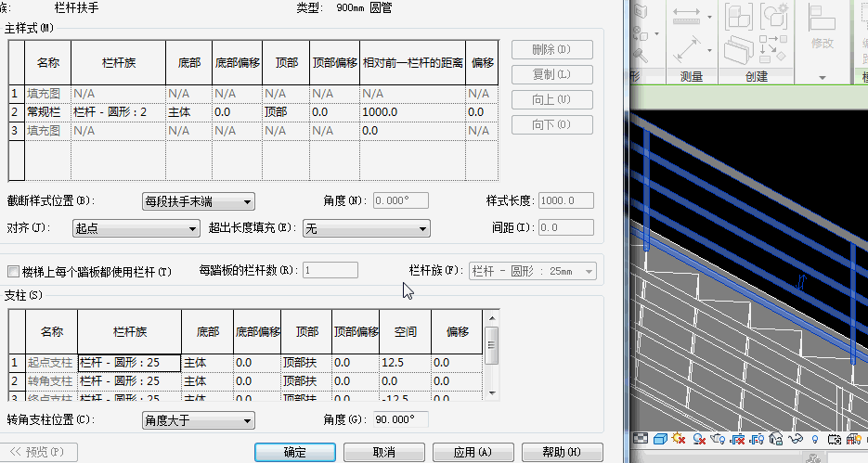Open the 栏杆族(F) dropdown
Screen dimensions: 868x463
pos(533,271)
